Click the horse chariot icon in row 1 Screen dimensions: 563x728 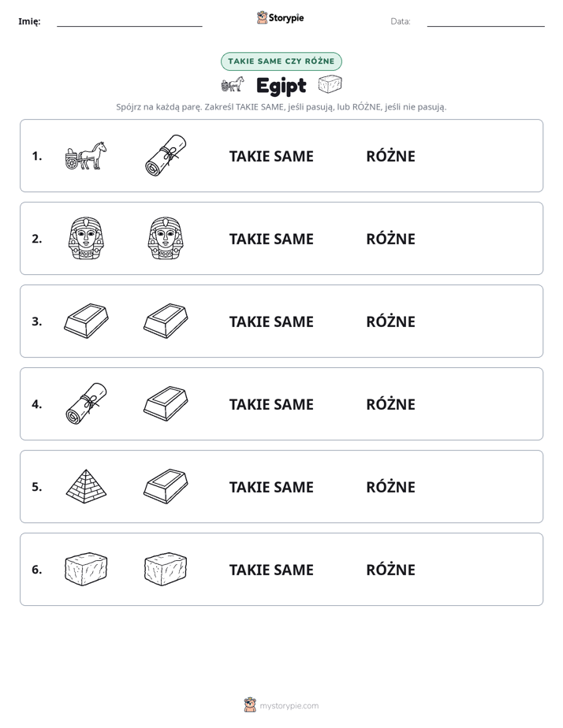(x=86, y=155)
